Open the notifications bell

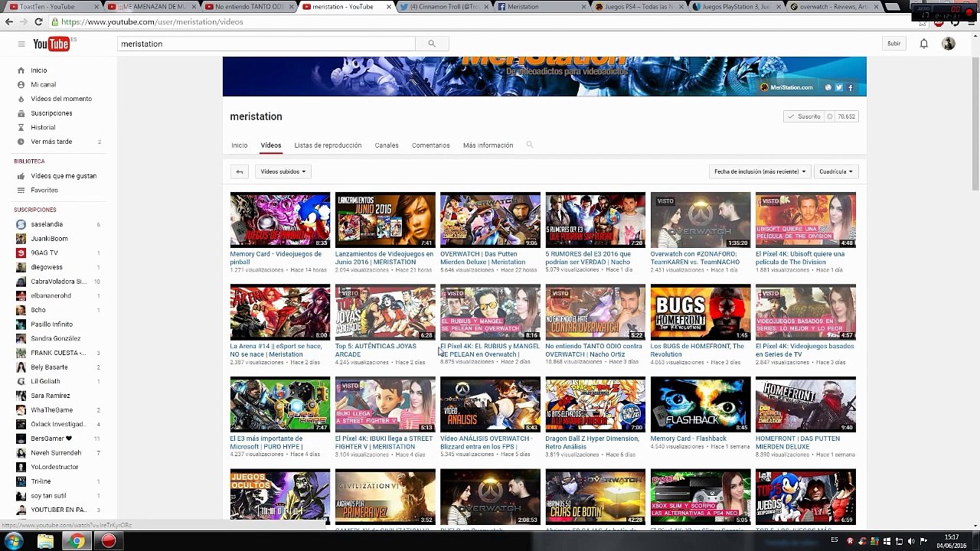[x=924, y=44]
